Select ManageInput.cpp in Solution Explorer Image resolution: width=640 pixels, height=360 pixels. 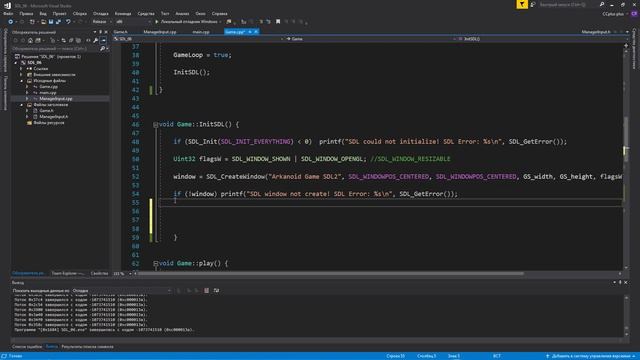[x=56, y=99]
